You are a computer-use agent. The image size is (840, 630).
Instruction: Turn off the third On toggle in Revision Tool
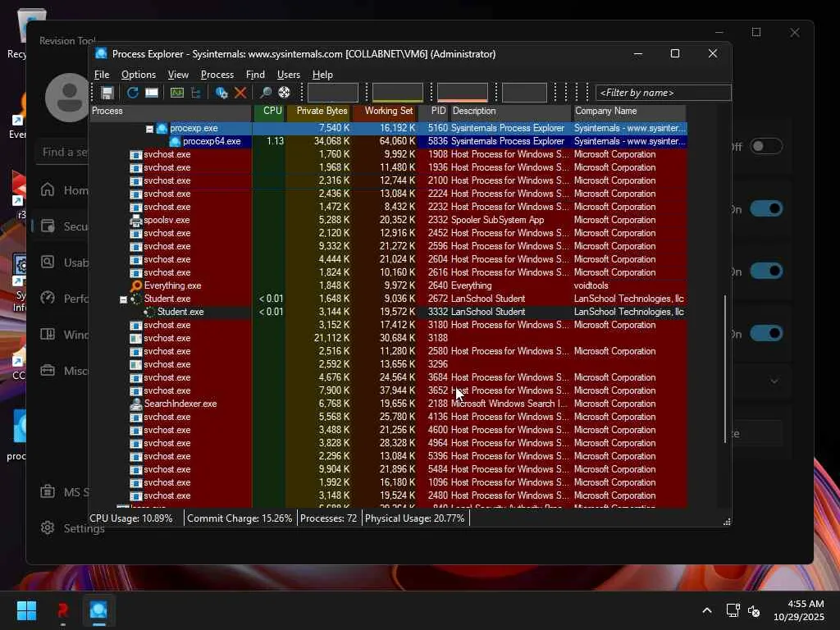pyautogui.click(x=766, y=334)
